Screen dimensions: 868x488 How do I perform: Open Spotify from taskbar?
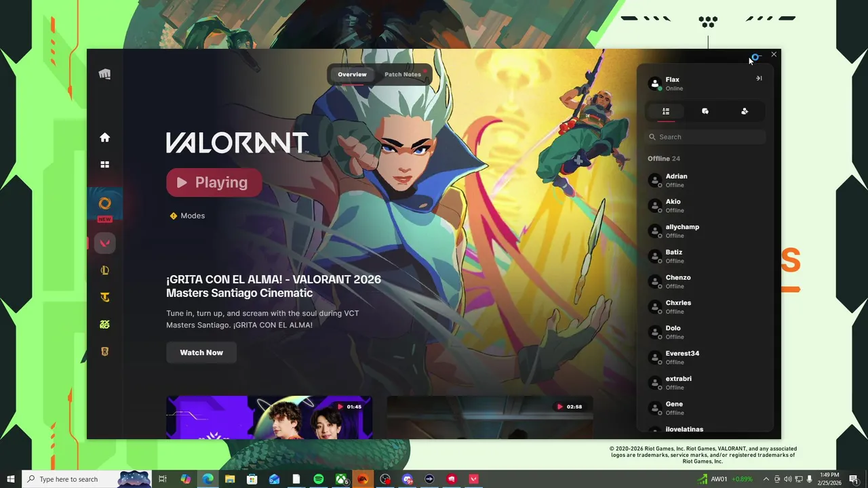click(319, 479)
